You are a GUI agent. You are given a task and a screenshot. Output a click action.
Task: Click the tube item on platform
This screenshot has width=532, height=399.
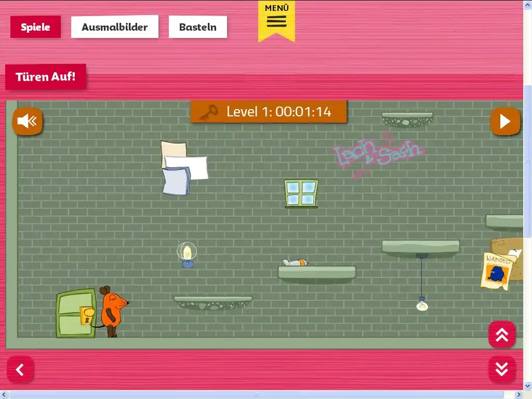pos(296,262)
